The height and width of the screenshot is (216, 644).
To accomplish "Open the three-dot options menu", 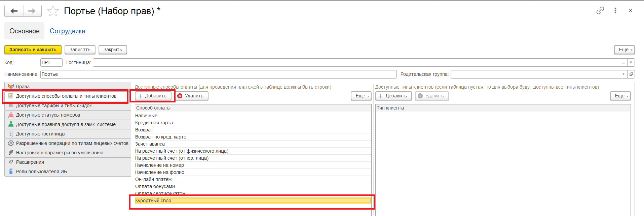I will pyautogui.click(x=615, y=11).
